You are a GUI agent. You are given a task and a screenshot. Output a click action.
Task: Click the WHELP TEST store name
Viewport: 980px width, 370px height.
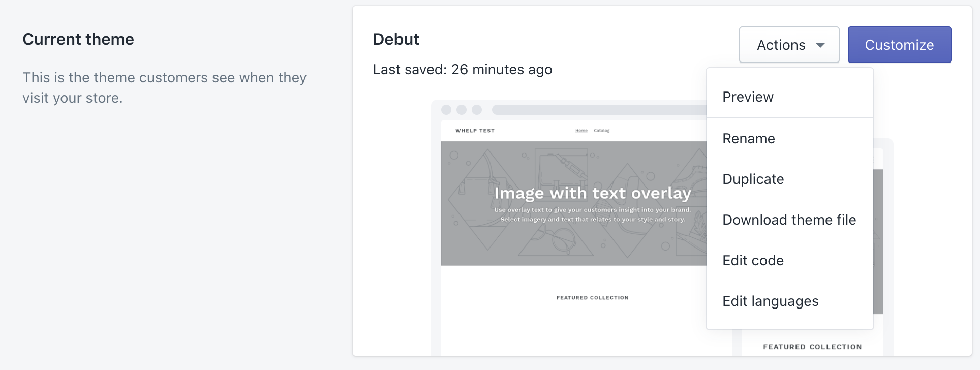coord(475,131)
